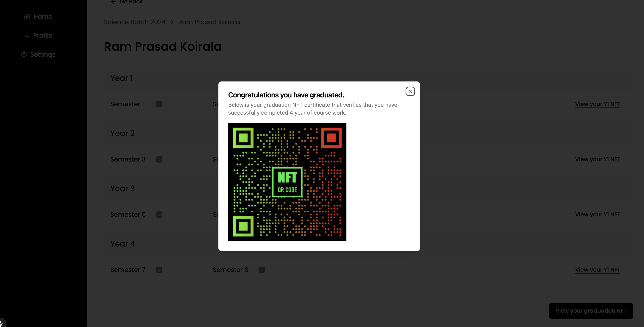Click the Profile person icon
Viewport: 644px width, 327px height.
coord(27,36)
